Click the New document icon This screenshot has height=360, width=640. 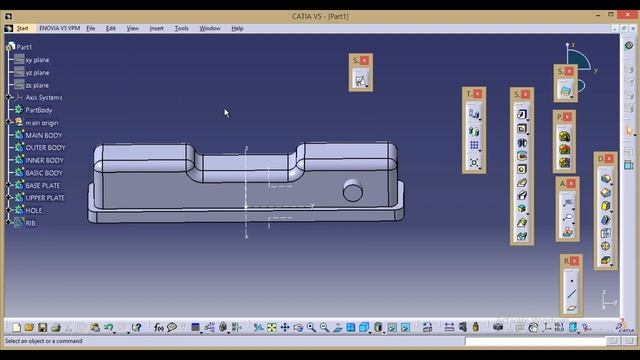click(16, 327)
